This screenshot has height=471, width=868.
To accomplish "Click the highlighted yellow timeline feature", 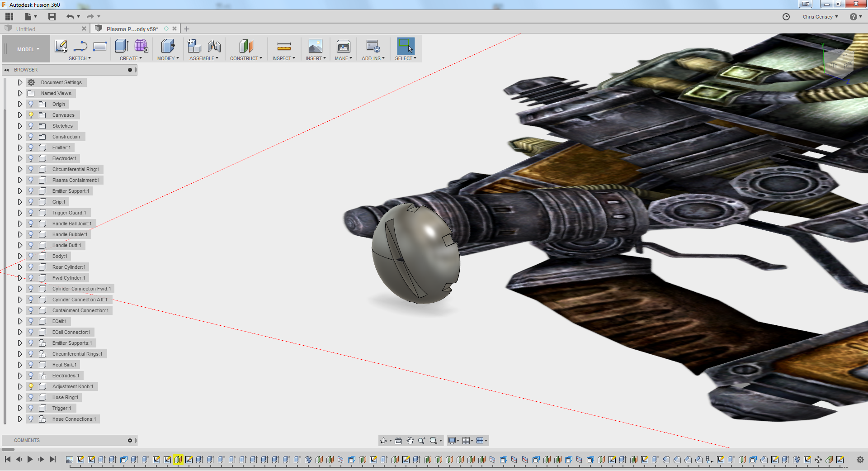I will click(178, 460).
